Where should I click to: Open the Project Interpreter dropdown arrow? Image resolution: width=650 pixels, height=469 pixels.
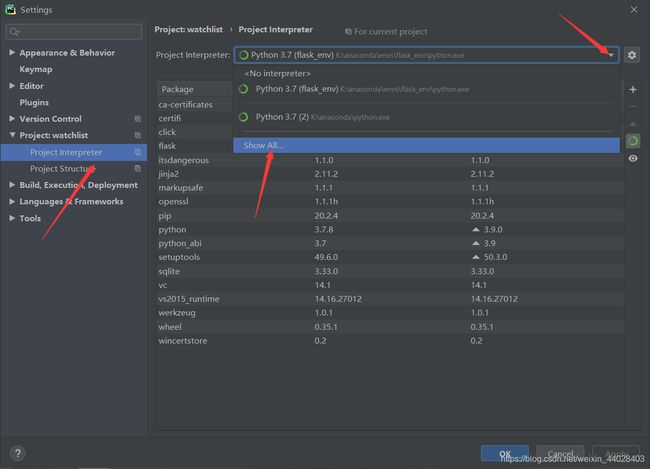611,55
